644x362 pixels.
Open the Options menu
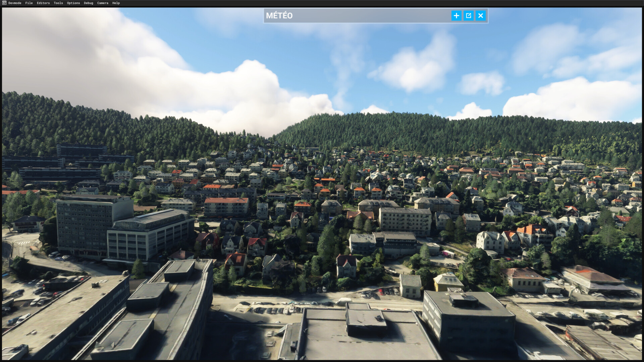(73, 3)
